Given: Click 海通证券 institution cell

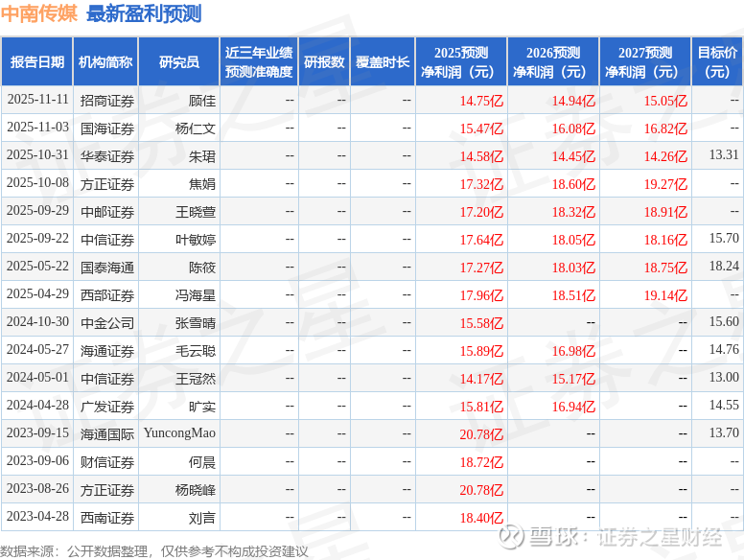Looking at the screenshot, I should (107, 351).
